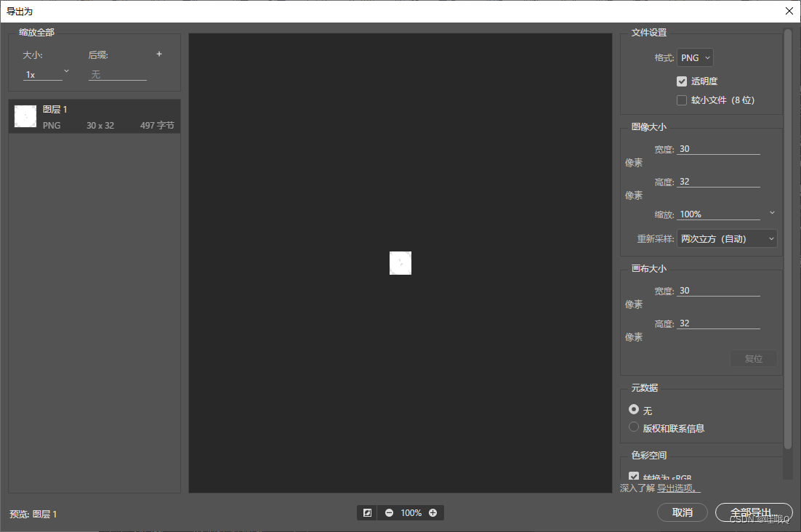Viewport: 801px width, 532px height.
Task: Select the 图层 1 layer thumbnail
Action: coord(25,116)
